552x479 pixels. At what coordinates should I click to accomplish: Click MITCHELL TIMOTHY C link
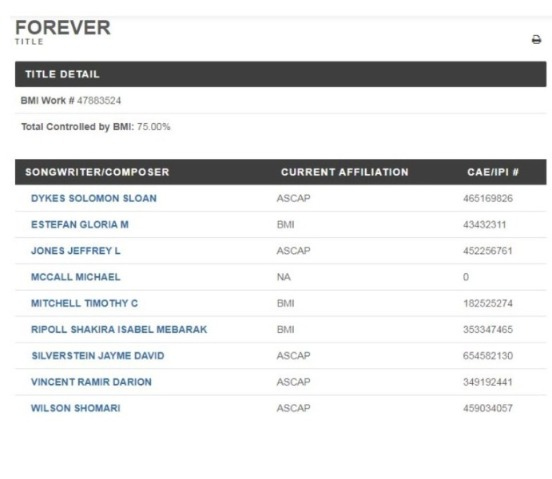[84, 303]
